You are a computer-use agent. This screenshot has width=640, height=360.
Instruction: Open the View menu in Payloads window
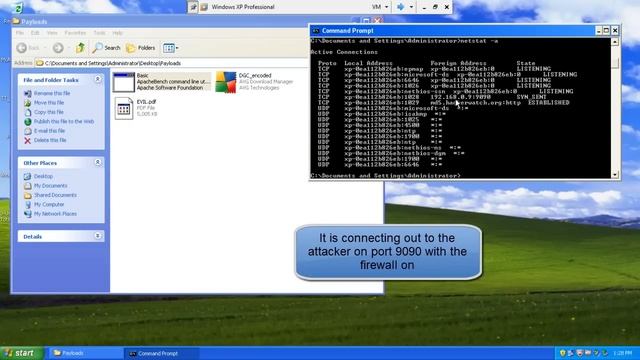(52, 33)
